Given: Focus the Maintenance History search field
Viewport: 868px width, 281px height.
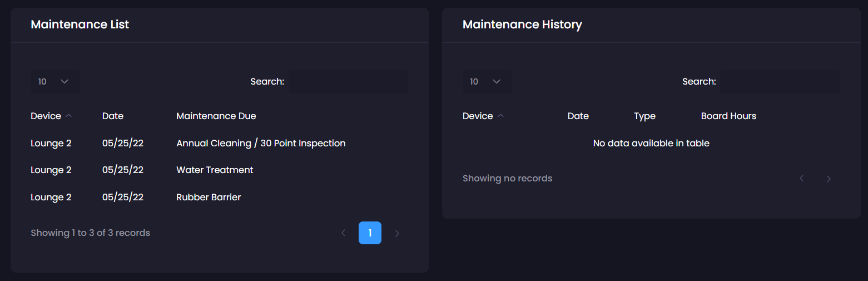Looking at the screenshot, I should coord(780,82).
